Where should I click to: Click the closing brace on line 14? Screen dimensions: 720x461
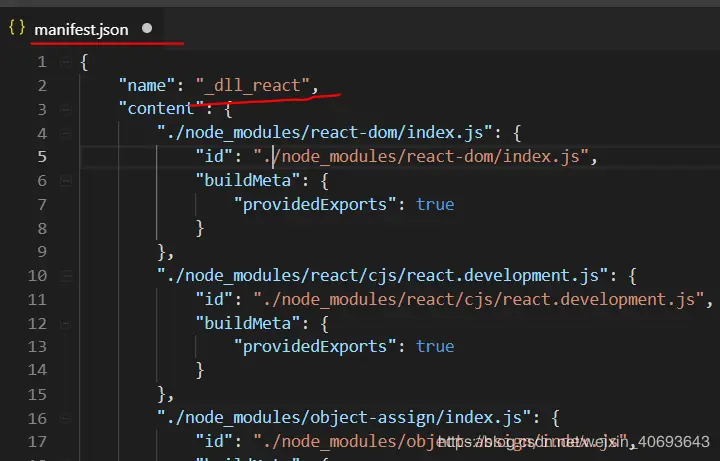click(x=200, y=370)
